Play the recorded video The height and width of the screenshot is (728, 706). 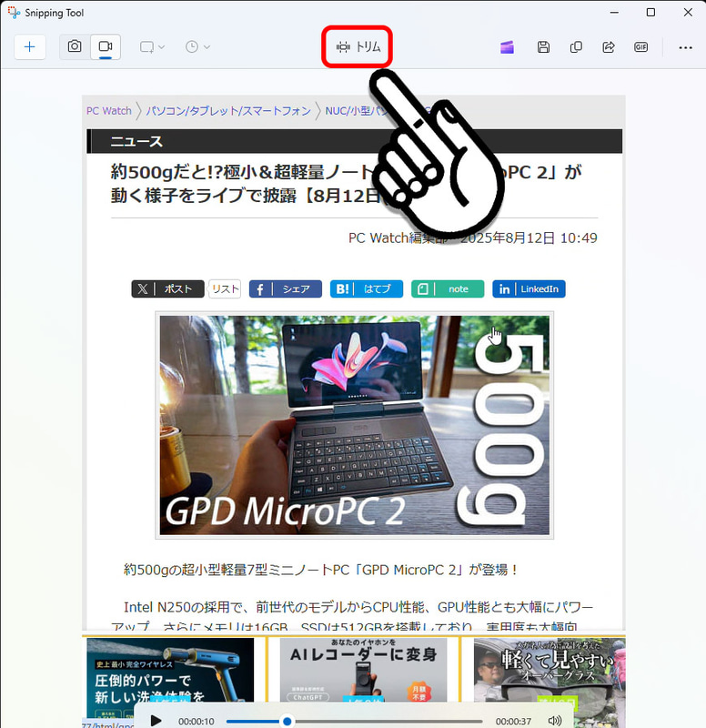pos(156,721)
